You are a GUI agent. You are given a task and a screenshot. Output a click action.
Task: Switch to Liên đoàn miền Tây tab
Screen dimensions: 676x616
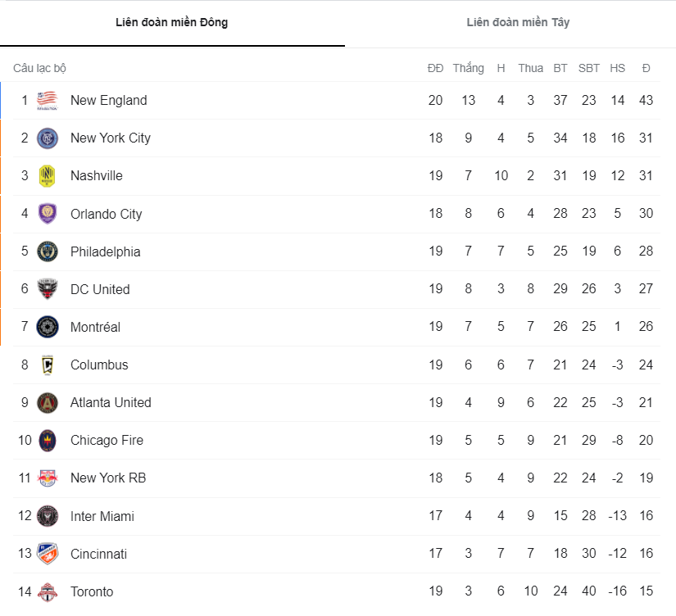517,23
